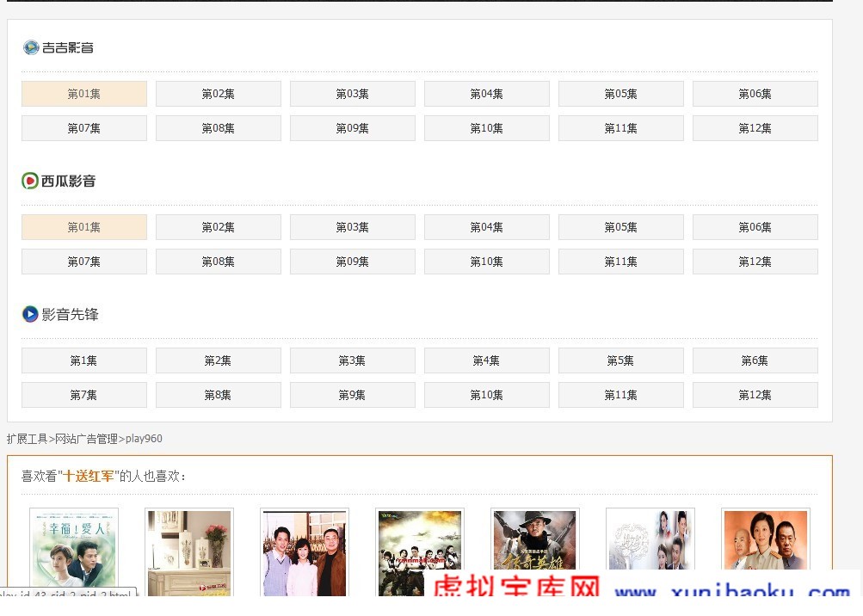Pick 第09集 under 西瓜影音
Screen dimensions: 863x616
click(x=352, y=262)
